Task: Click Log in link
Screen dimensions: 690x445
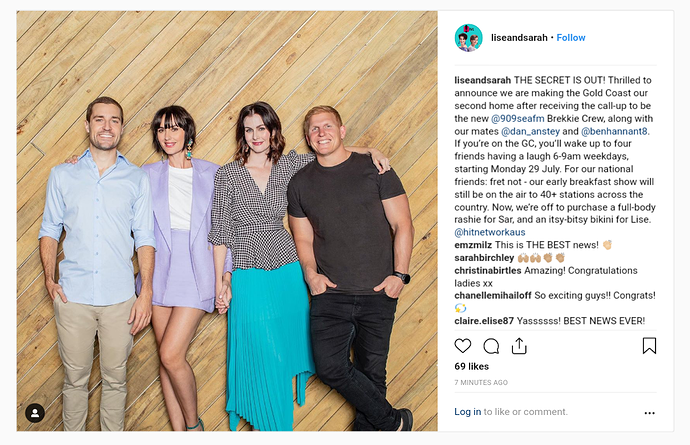Action: point(467,412)
